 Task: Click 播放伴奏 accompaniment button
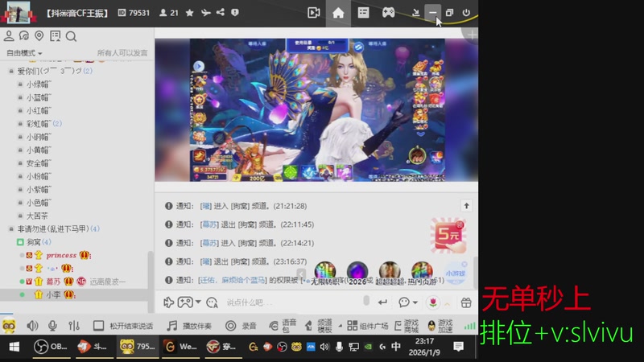pos(189,326)
